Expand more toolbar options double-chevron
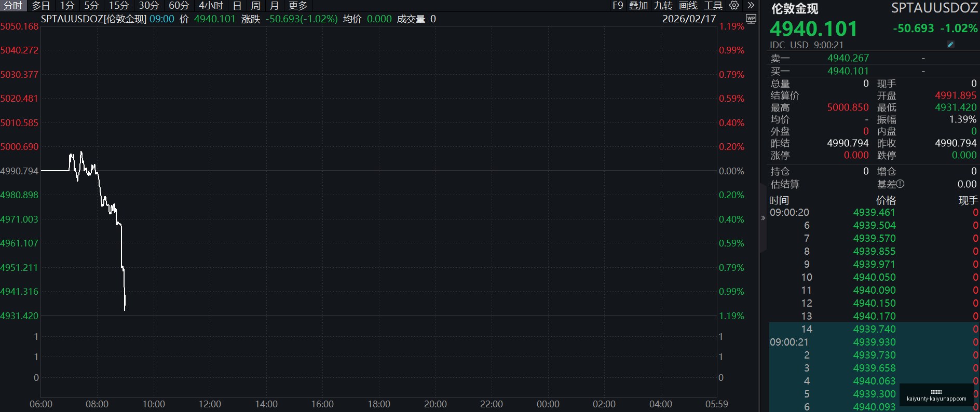Screen dimensions: 980x412 coord(751,5)
